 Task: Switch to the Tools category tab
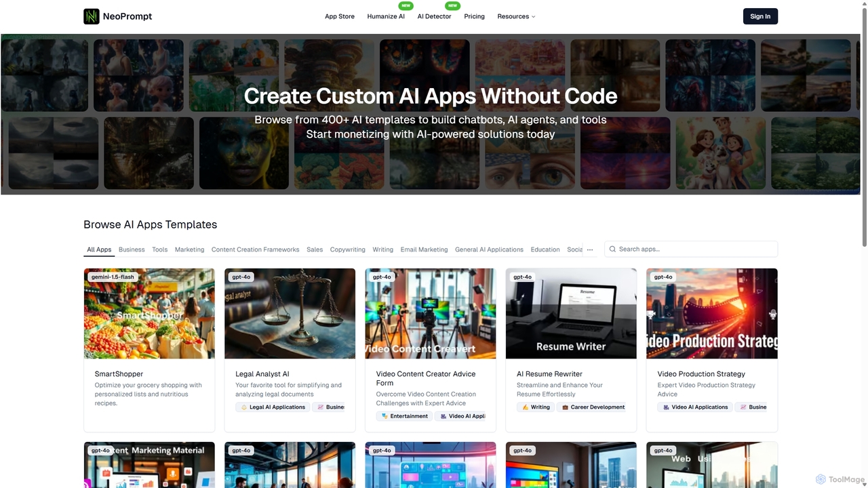pos(160,249)
